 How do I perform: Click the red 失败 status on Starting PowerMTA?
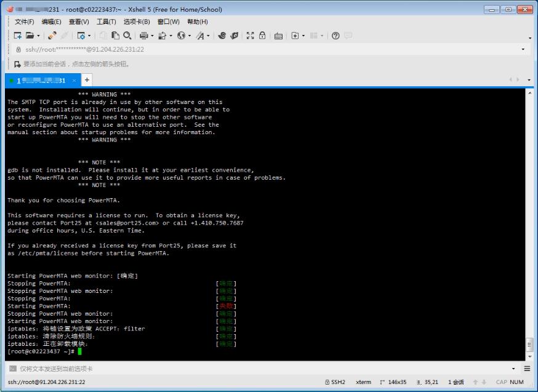[226, 306]
